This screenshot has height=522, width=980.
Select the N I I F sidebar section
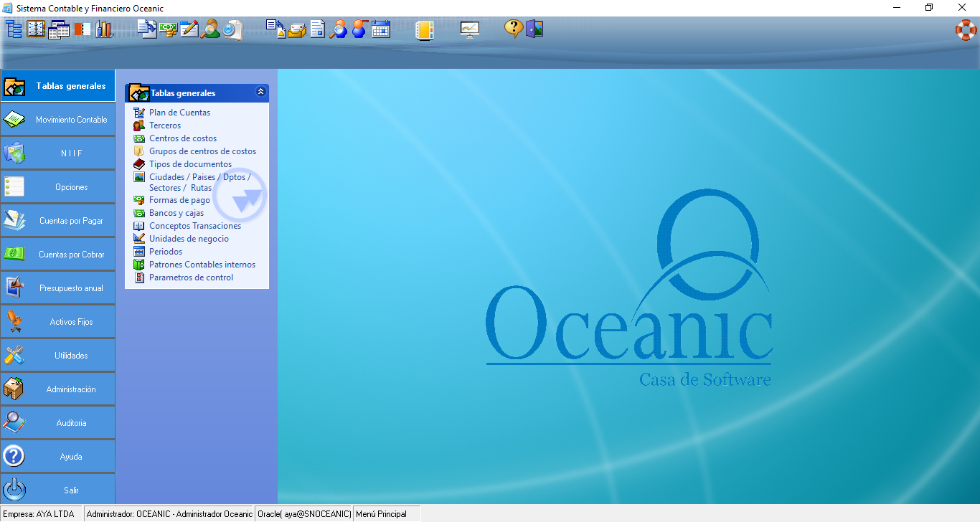pos(57,153)
